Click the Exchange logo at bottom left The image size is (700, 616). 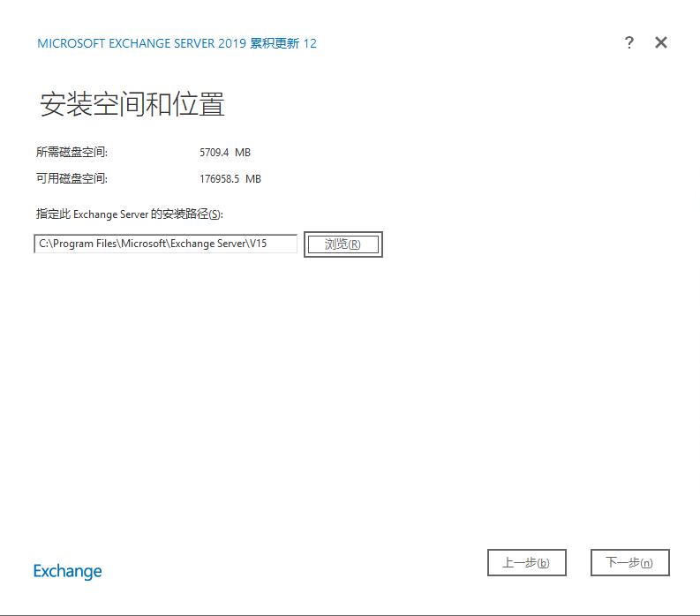click(68, 571)
